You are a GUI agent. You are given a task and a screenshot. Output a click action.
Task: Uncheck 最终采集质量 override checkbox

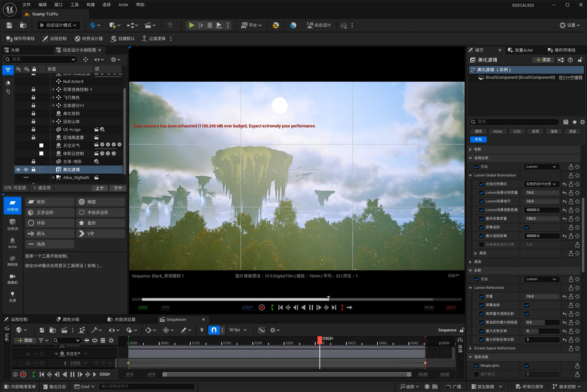tap(481, 218)
